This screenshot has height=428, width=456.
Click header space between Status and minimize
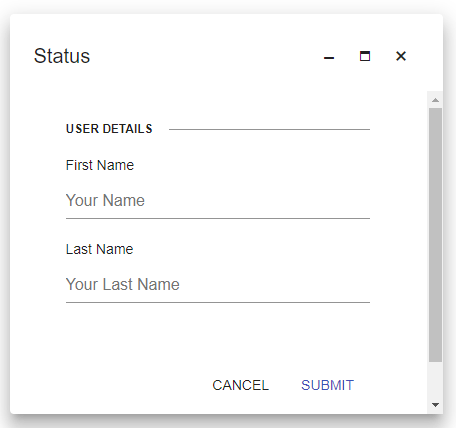pos(207,56)
